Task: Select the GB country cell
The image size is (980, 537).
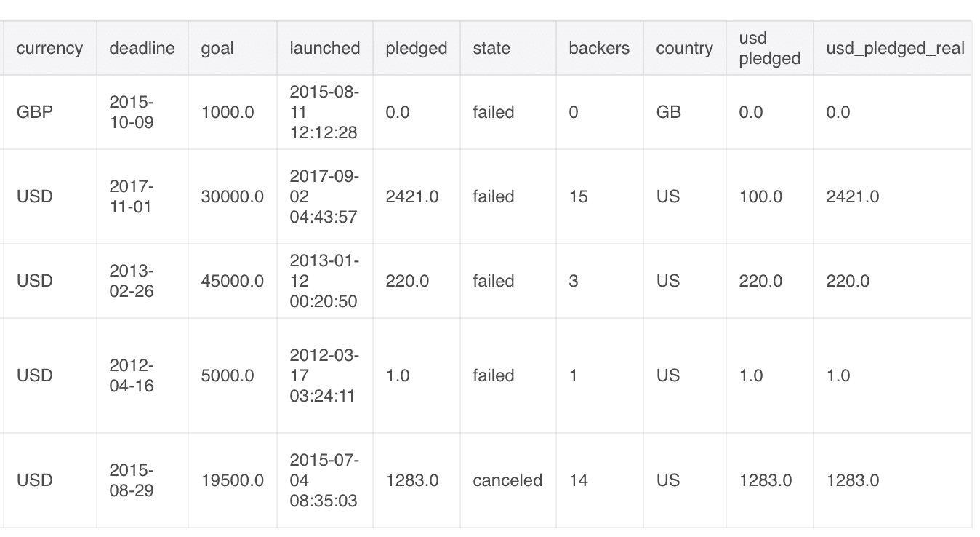Action: coord(668,112)
